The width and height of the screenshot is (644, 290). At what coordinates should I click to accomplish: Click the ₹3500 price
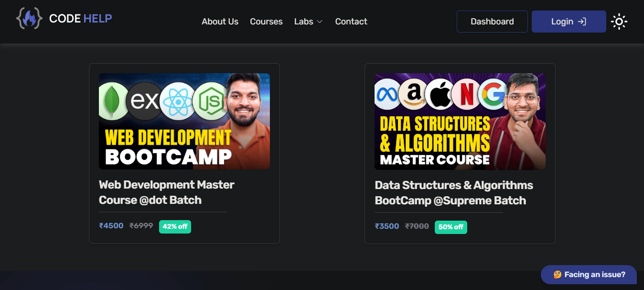point(387,226)
